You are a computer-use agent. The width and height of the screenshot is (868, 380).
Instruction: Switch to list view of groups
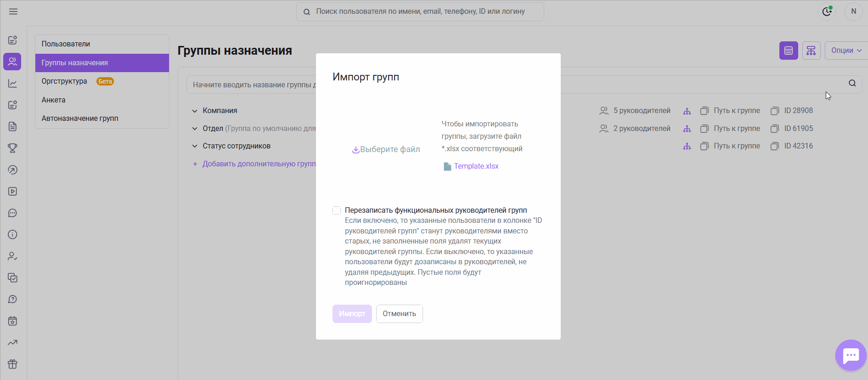(x=789, y=51)
